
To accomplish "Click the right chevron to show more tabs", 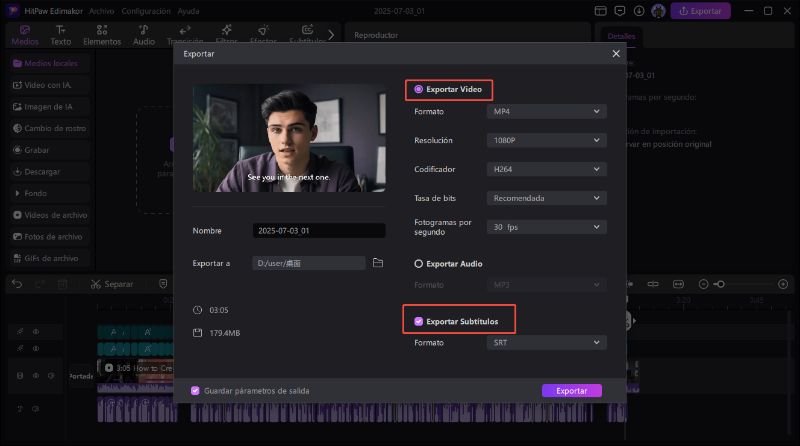I will 332,35.
